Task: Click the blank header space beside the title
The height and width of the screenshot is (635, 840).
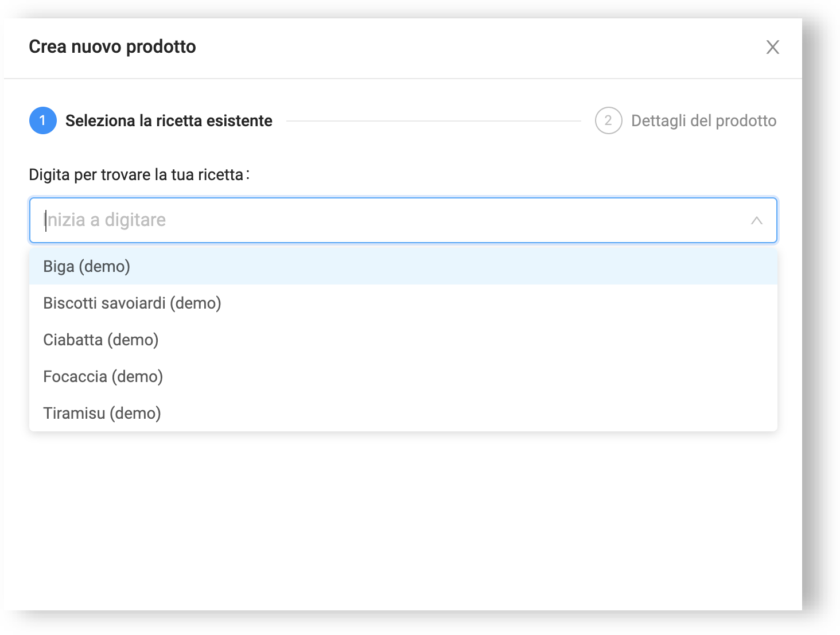Action: 459,47
